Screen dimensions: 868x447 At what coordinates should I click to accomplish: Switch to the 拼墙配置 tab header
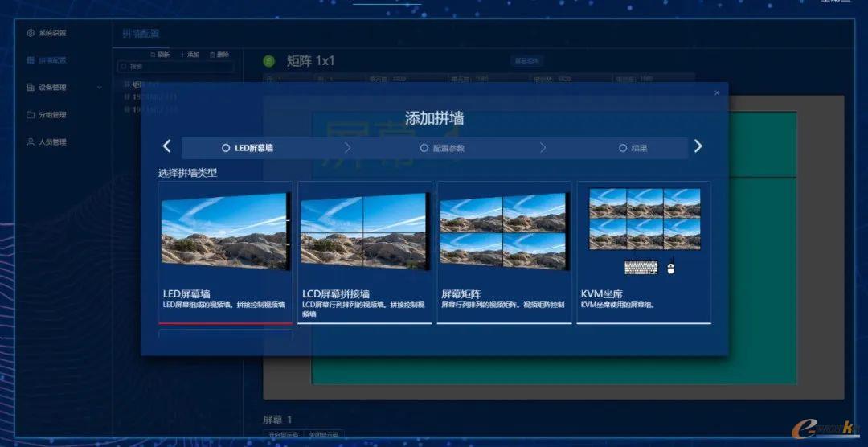point(141,33)
